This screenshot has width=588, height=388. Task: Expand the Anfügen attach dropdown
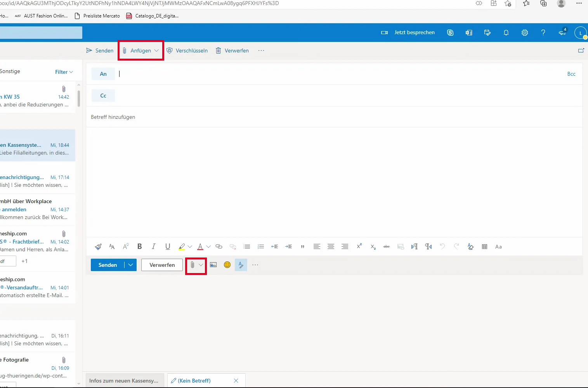pyautogui.click(x=156, y=50)
